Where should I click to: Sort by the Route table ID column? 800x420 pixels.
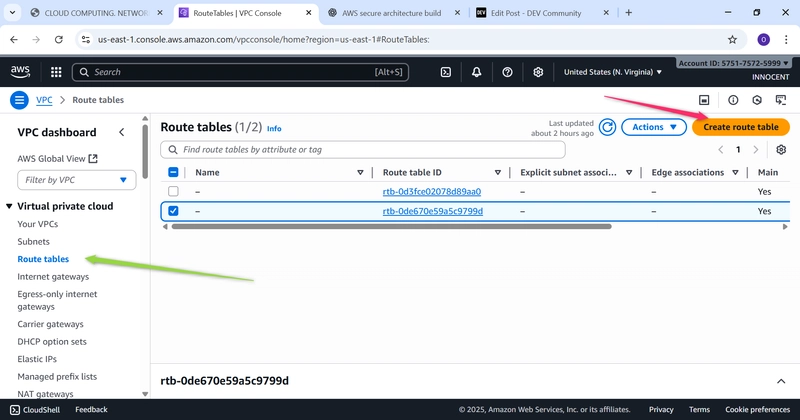click(x=498, y=172)
